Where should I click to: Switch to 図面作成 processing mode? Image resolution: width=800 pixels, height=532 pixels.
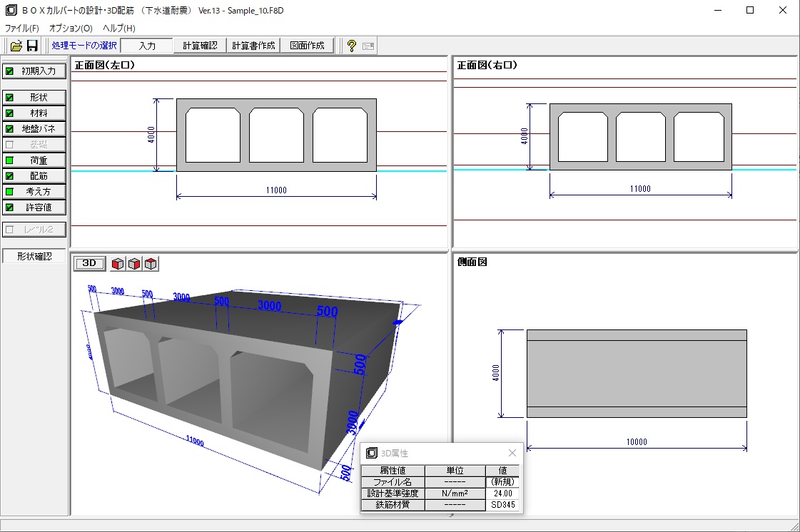[307, 46]
